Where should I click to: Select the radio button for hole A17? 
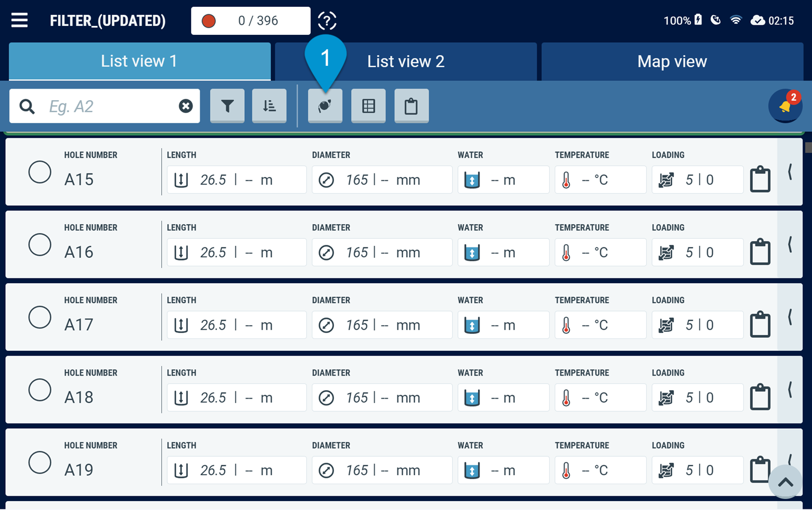pos(40,317)
